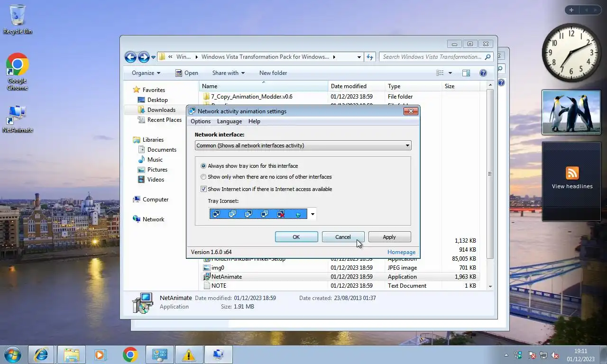This screenshot has height=364, width=607.
Task: Sort files by Date modified column
Action: click(x=357, y=86)
